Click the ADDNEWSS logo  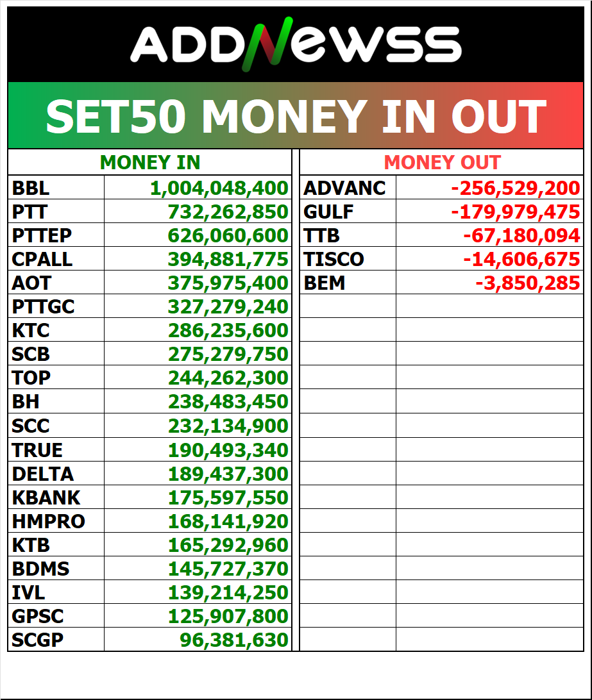click(296, 44)
